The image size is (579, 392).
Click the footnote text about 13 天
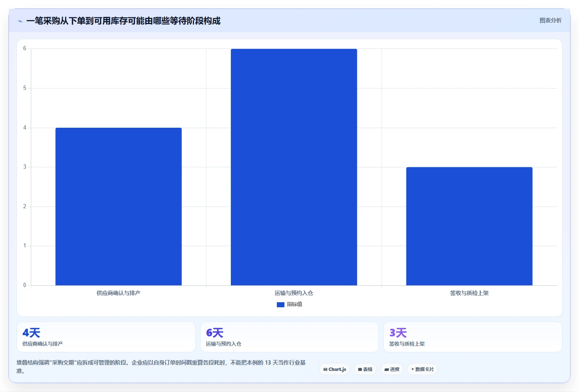(161, 367)
